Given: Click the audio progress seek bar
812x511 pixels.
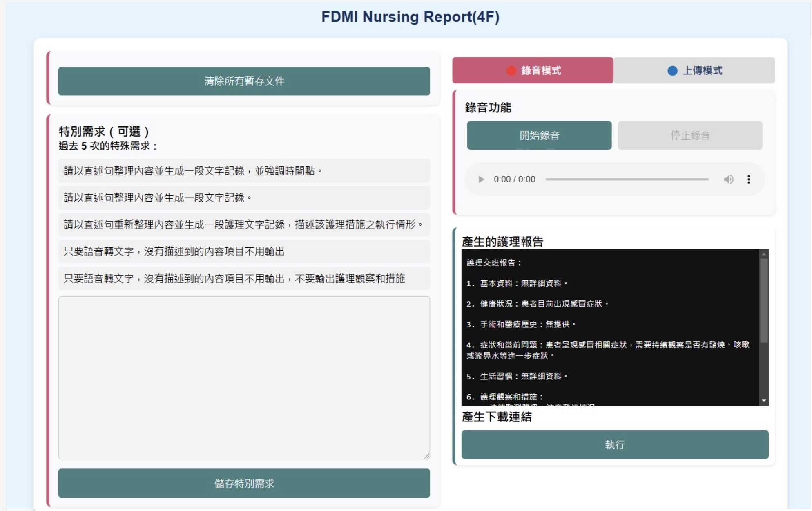Looking at the screenshot, I should (627, 179).
